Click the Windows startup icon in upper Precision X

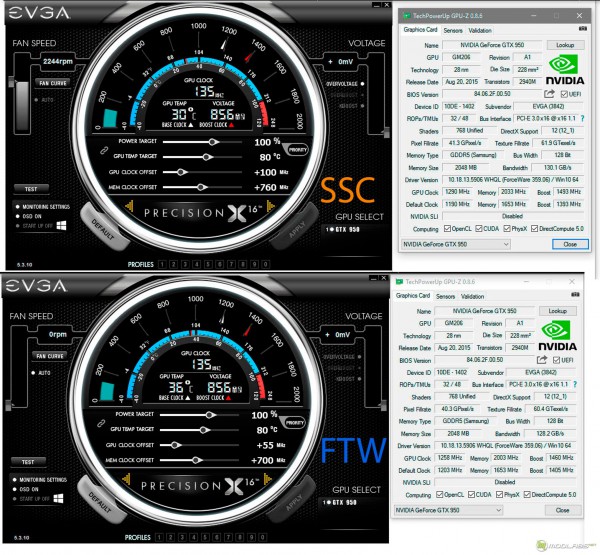click(x=61, y=225)
